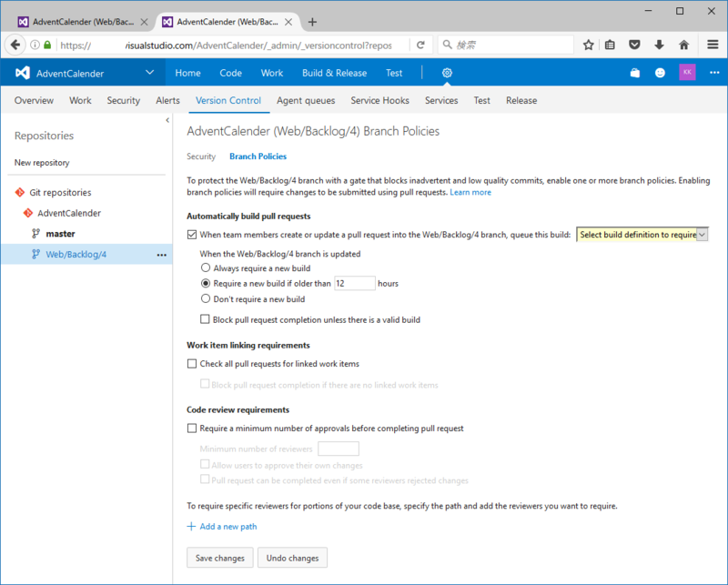Image resolution: width=728 pixels, height=585 pixels.
Task: Switch to the Service Hooks tab
Action: pyautogui.click(x=379, y=100)
